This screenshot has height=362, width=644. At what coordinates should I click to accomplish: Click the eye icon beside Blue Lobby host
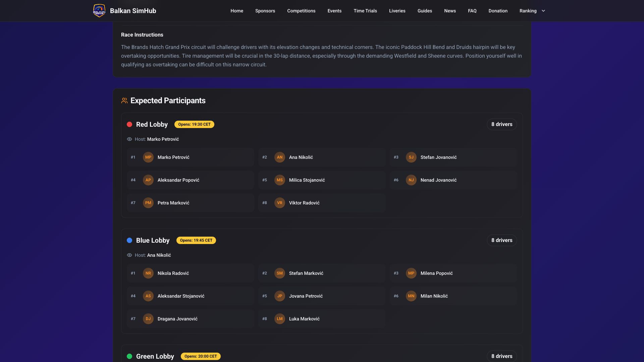click(x=129, y=255)
